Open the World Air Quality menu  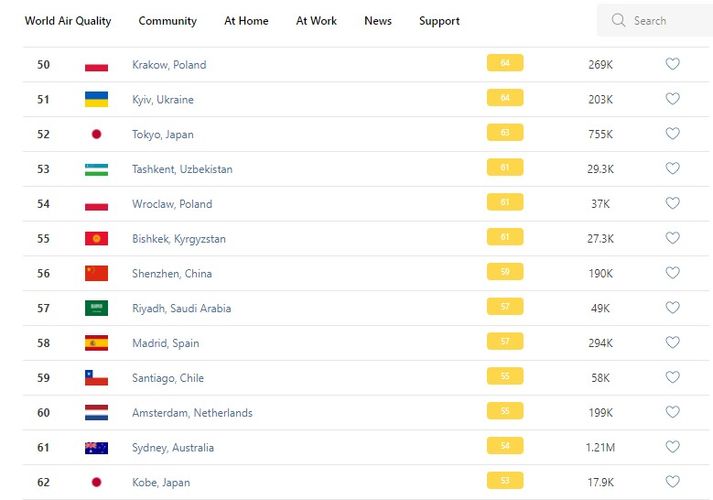click(x=68, y=21)
